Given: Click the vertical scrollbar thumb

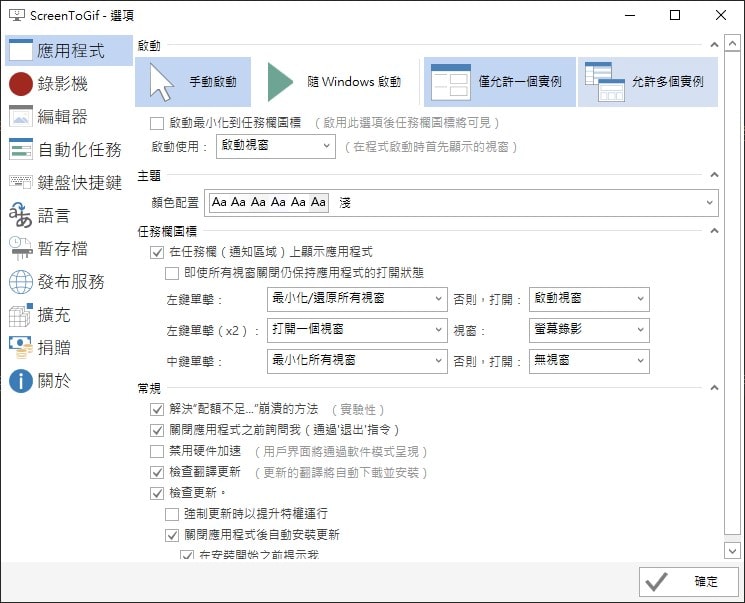Looking at the screenshot, I should point(732,293).
